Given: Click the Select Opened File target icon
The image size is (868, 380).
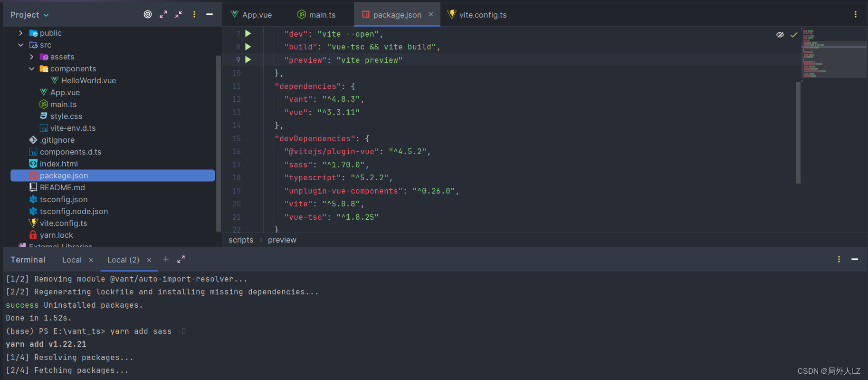Looking at the screenshot, I should (x=148, y=14).
